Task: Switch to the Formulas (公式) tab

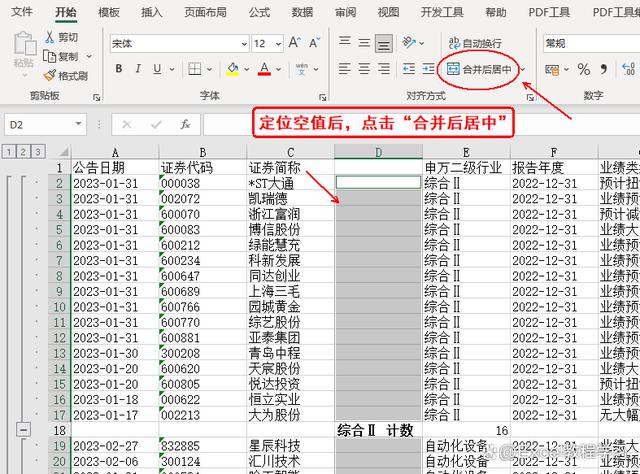Action: 260,12
